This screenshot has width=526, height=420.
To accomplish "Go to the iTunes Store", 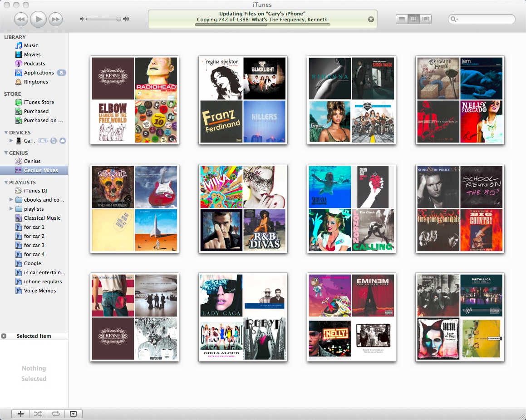I will coord(39,102).
